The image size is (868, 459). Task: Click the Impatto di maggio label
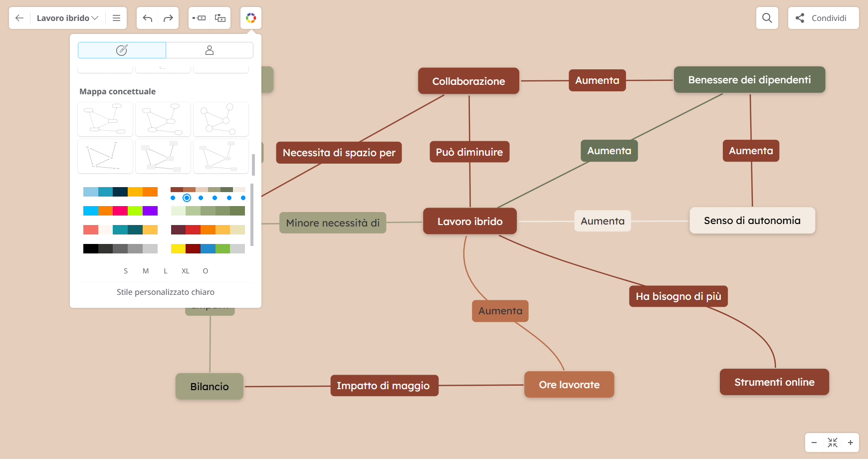pos(384,386)
